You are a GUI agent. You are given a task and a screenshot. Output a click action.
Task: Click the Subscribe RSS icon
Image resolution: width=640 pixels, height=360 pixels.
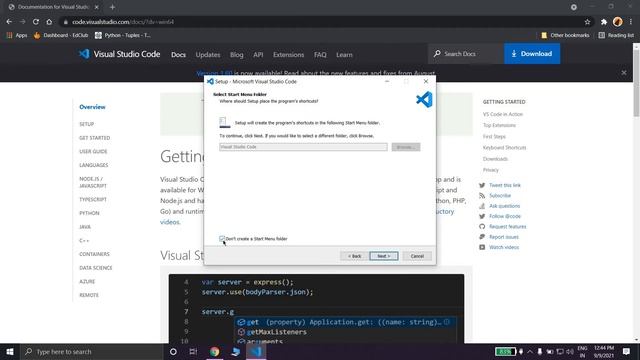482,196
